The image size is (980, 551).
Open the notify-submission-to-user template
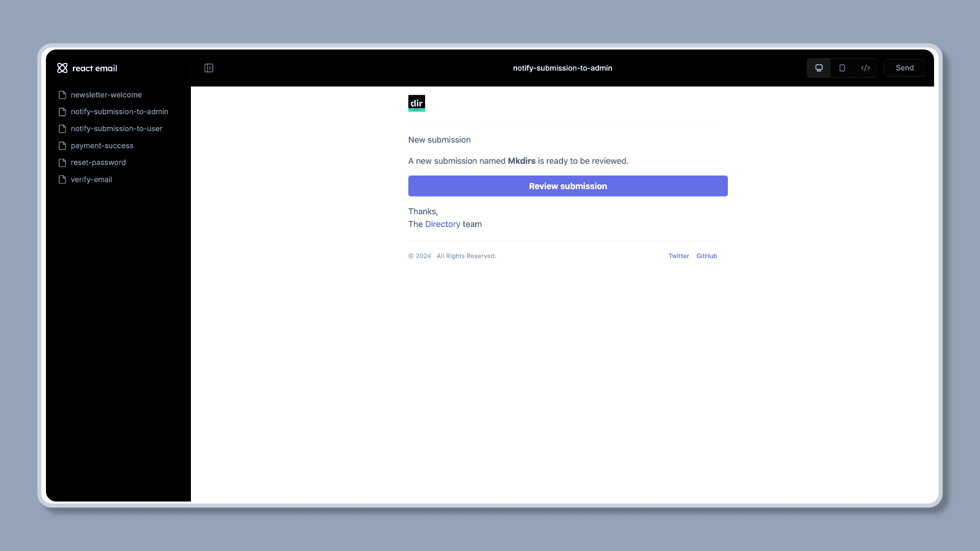(x=116, y=129)
